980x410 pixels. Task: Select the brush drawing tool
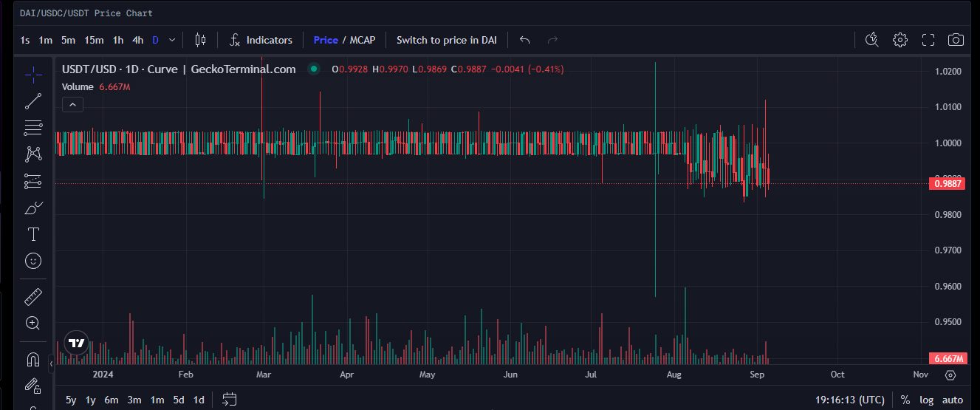33,208
